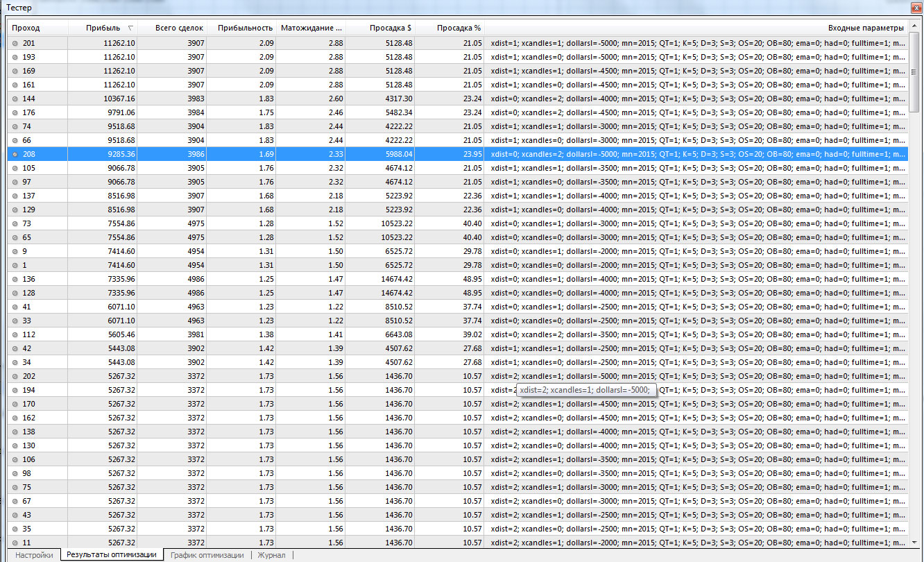
Task: Select the row for pass 137
Action: [x=458, y=196]
